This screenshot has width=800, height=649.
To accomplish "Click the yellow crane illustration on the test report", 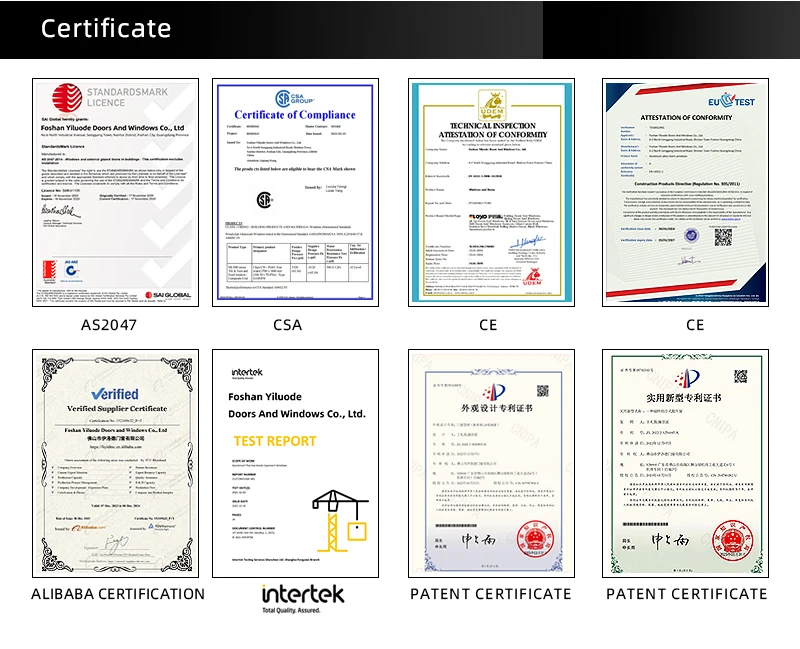I will click(x=340, y=521).
